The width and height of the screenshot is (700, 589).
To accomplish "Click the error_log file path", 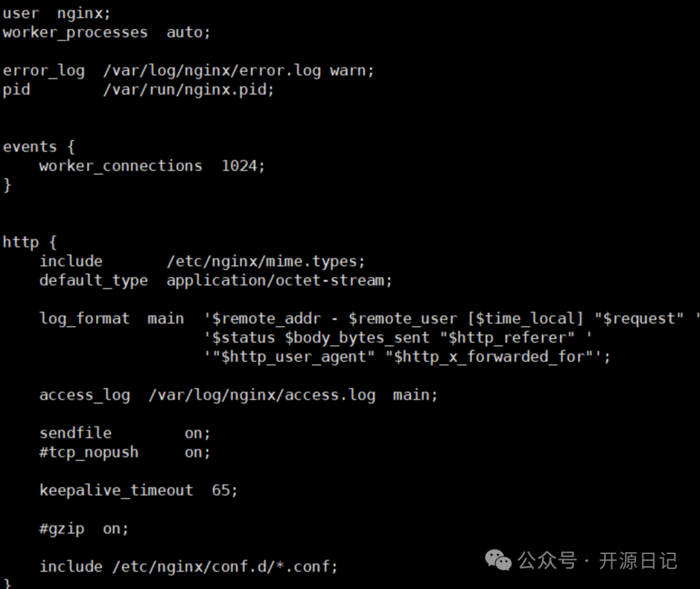I will click(x=212, y=70).
